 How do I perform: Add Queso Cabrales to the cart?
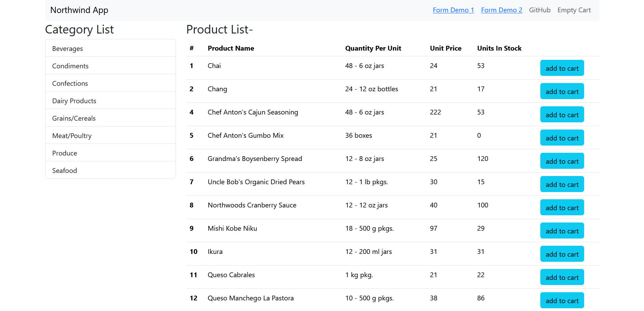point(562,278)
